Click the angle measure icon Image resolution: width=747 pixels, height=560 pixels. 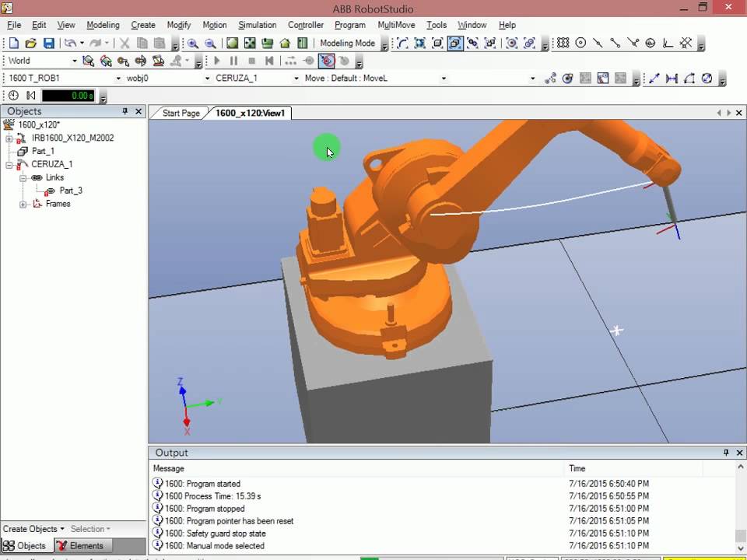point(689,79)
